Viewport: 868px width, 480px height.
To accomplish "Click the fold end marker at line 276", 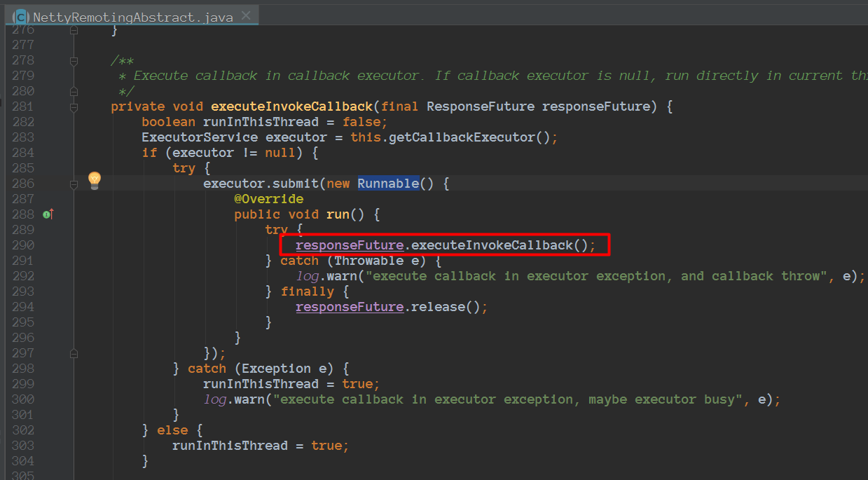I will (74, 30).
